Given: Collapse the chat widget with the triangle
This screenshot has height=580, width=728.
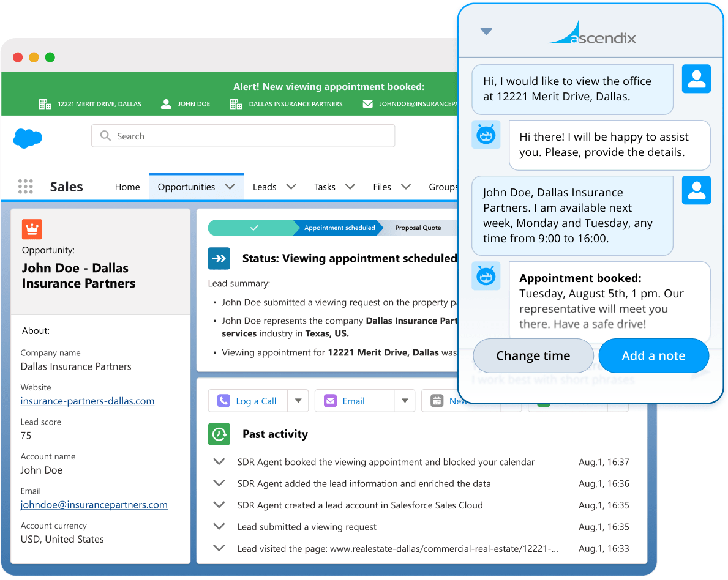Looking at the screenshot, I should [486, 32].
